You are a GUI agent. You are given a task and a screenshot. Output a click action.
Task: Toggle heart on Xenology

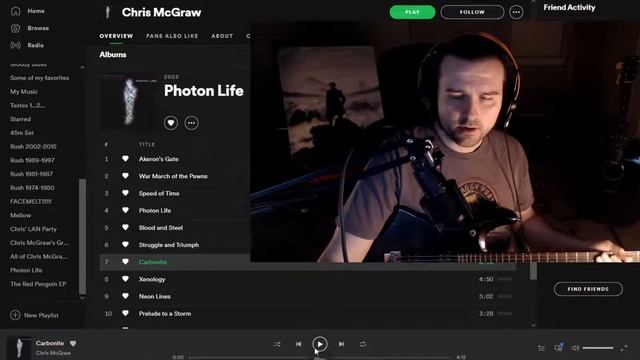[125, 279]
